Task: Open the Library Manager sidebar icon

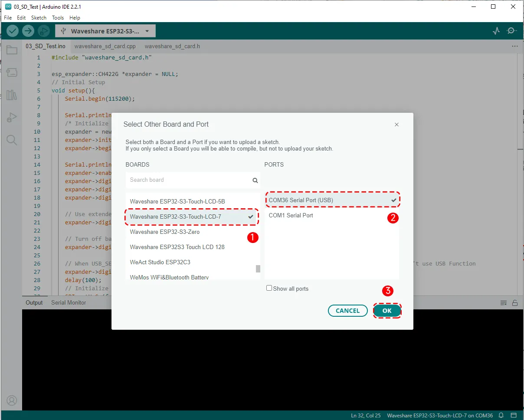Action: 12,95
